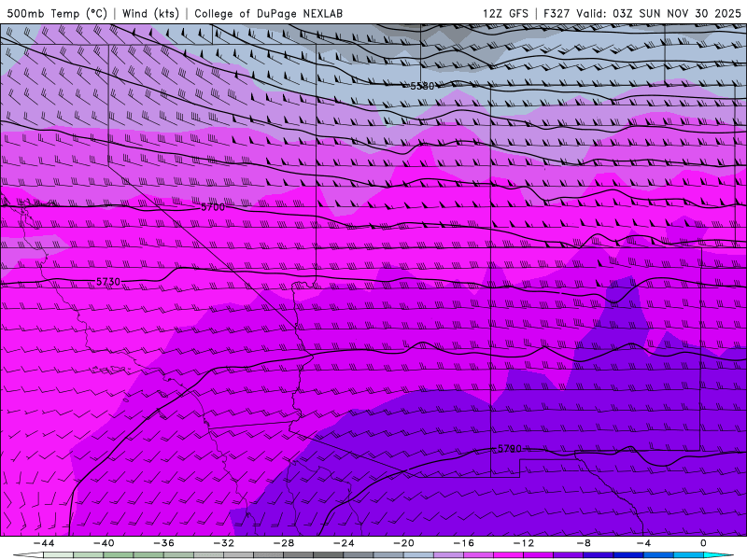Click the 5700 height contour label
The height and width of the screenshot is (560, 747).
pos(213,207)
